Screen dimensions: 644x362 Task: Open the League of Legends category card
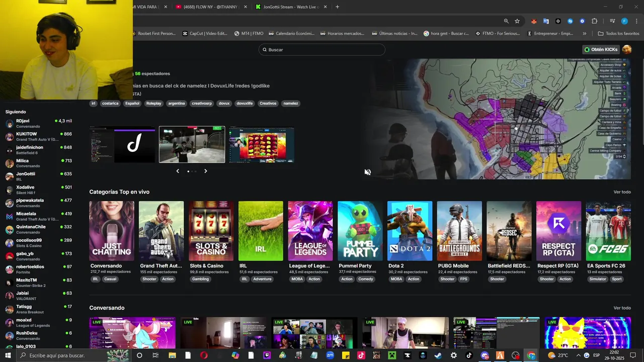310,231
